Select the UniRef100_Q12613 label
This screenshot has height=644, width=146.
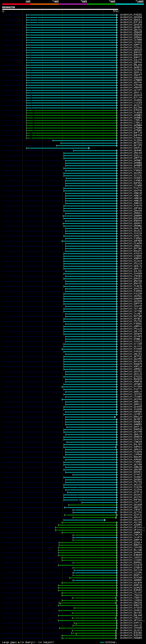[x=131, y=631]
